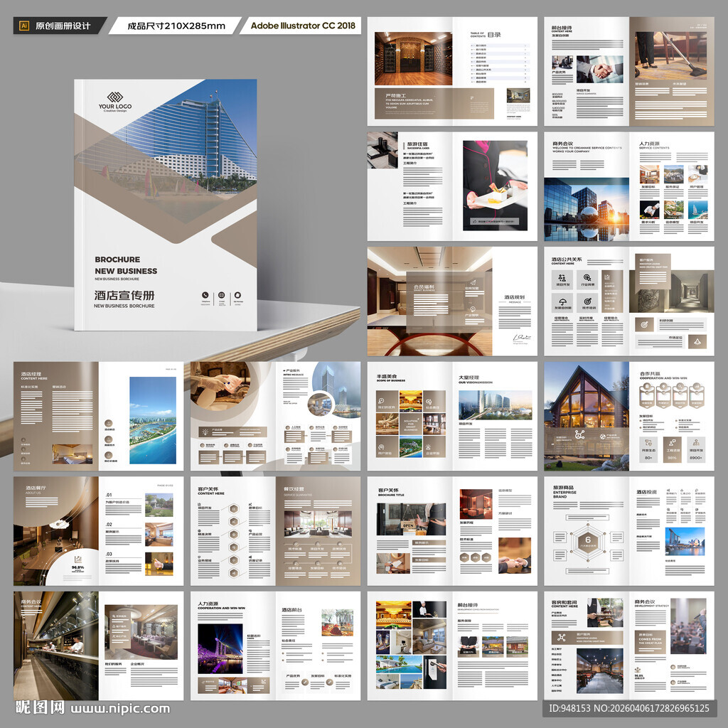Click the 丰盛美食 heading
The width and height of the screenshot is (728, 728).
[387, 376]
